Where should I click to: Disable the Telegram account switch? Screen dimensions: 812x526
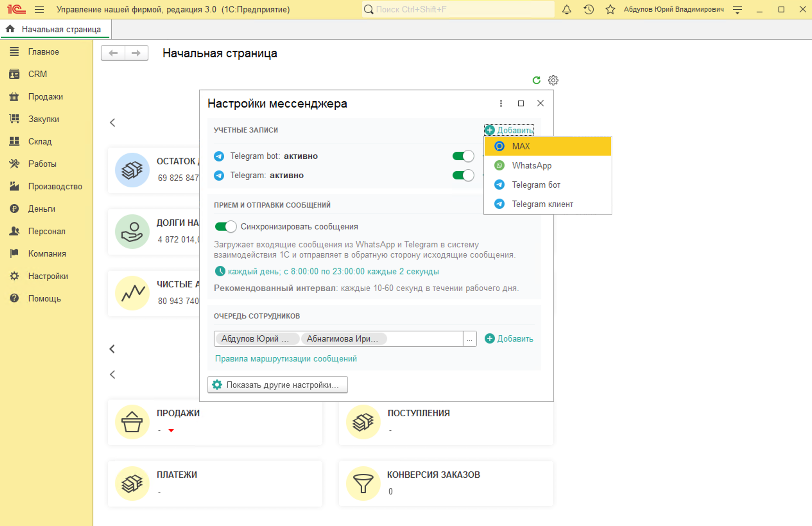(463, 175)
